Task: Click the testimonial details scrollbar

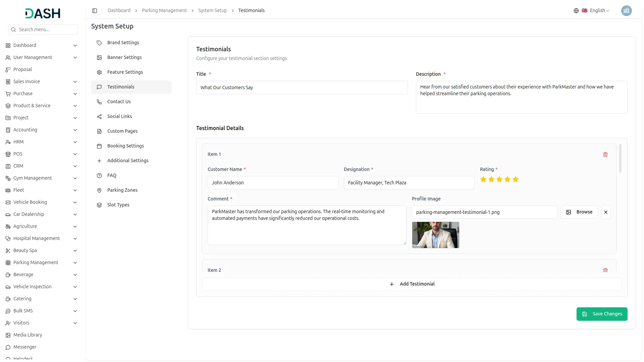Action: tap(620, 158)
